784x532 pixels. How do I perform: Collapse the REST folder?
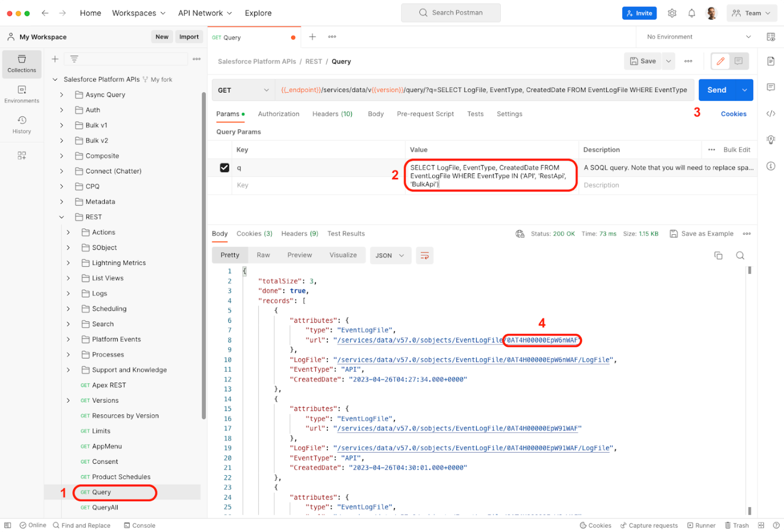(62, 217)
